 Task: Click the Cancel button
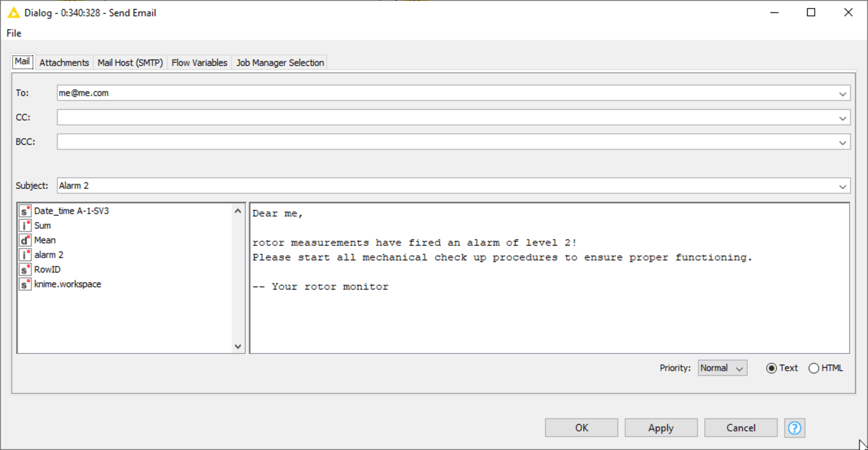(x=741, y=428)
